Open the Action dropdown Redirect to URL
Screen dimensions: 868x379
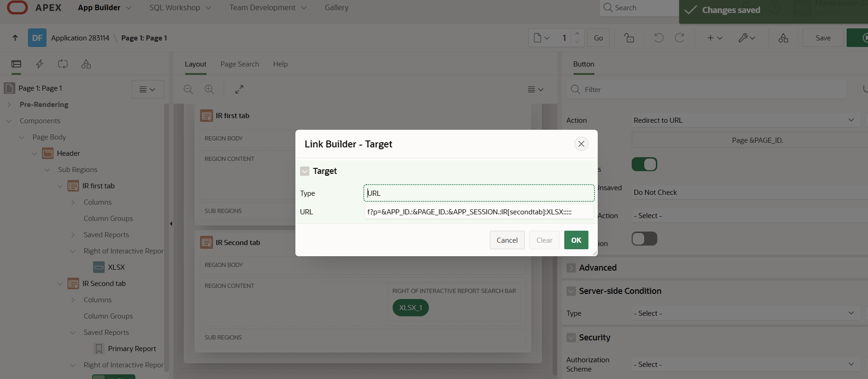744,120
